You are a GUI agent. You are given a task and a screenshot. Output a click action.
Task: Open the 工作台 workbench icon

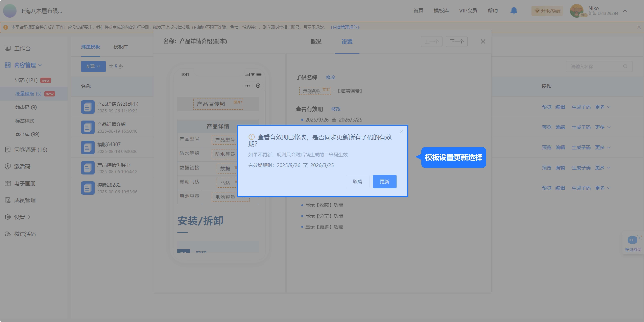[x=8, y=48]
